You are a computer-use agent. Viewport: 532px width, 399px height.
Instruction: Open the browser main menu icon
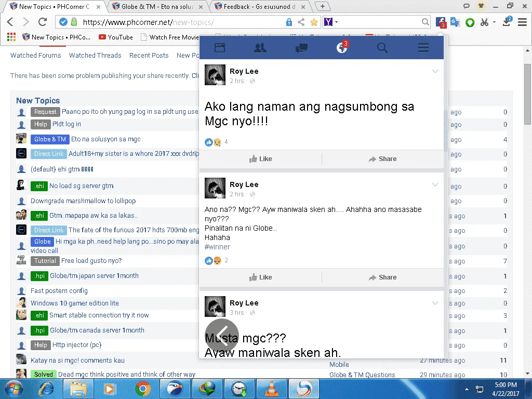click(522, 22)
